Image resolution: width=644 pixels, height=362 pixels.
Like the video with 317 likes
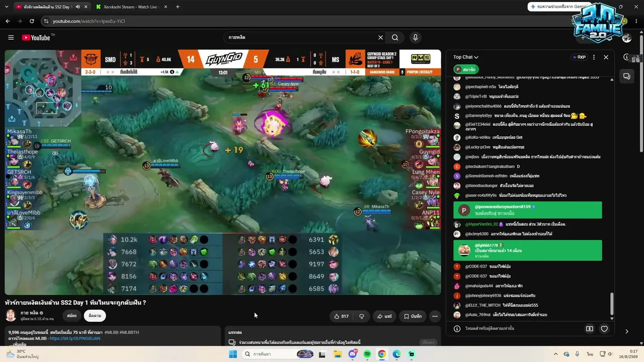point(341,316)
